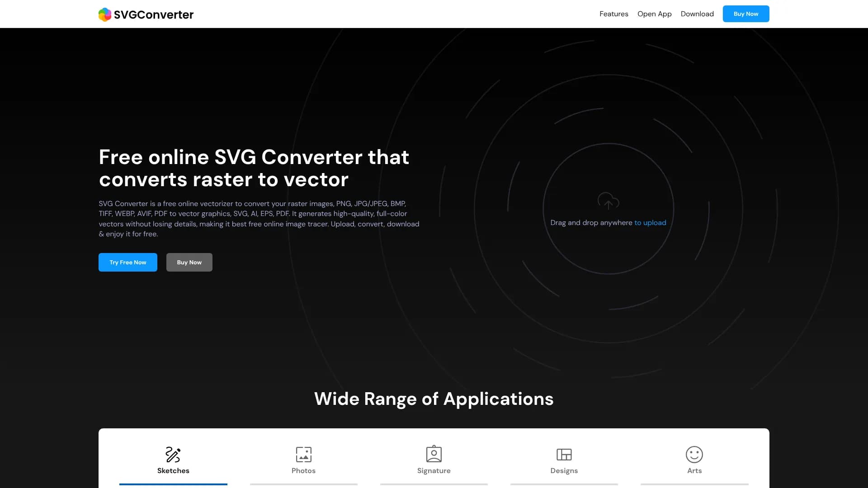Image resolution: width=868 pixels, height=488 pixels.
Task: Click the Try Free Now button
Action: (x=128, y=262)
